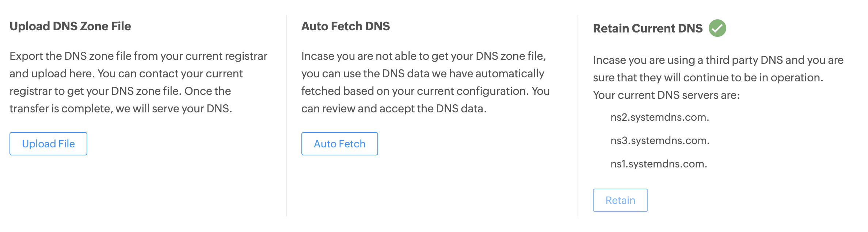Click the ns2.systemdns.com. server entry
The image size is (868, 232).
coord(660,117)
